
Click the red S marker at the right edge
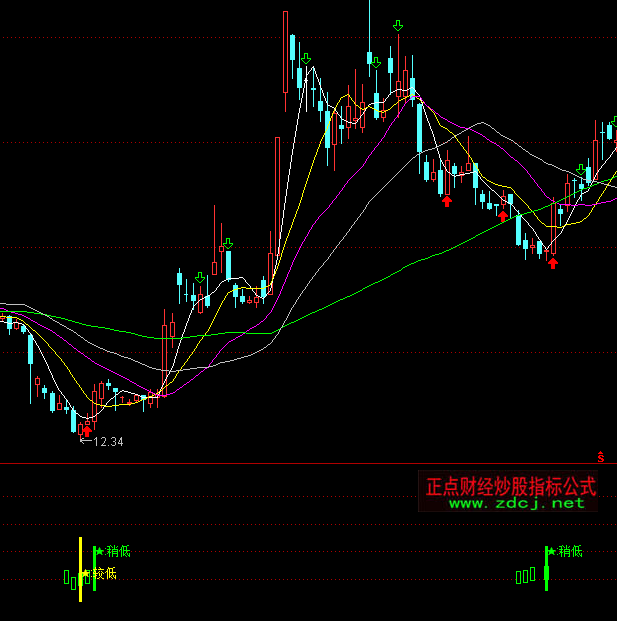click(601, 457)
